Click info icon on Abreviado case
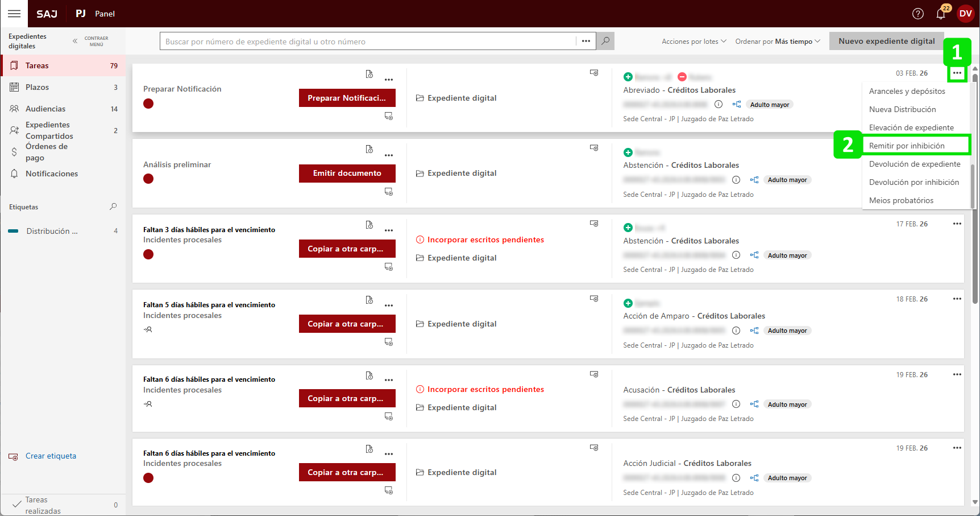Viewport: 980px width, 516px height. (x=719, y=104)
